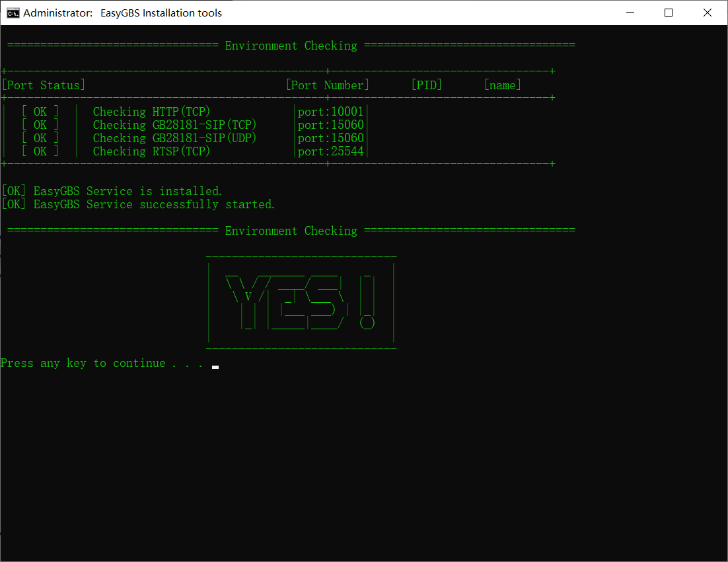Screen dimensions: 728x562
Task: Click the port:25544 value
Action: [x=330, y=151]
